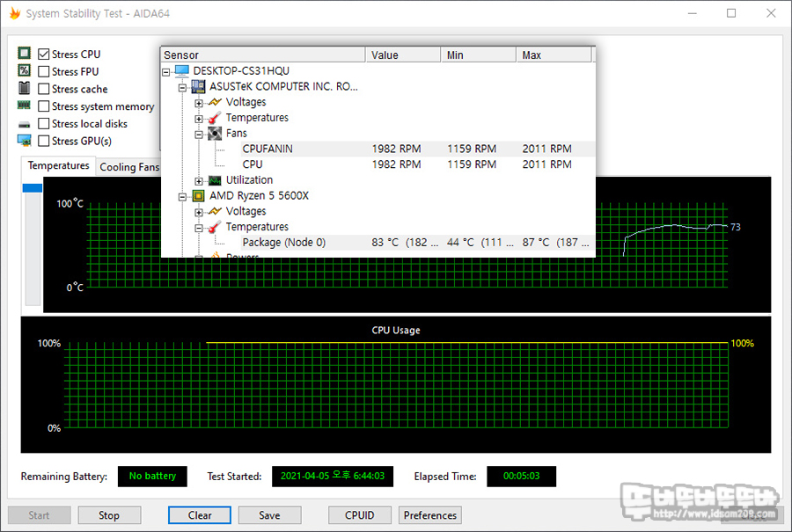The height and width of the screenshot is (532, 792).
Task: Collapse the ASUSTeK COMPUTER INC. node
Action: coord(182,88)
